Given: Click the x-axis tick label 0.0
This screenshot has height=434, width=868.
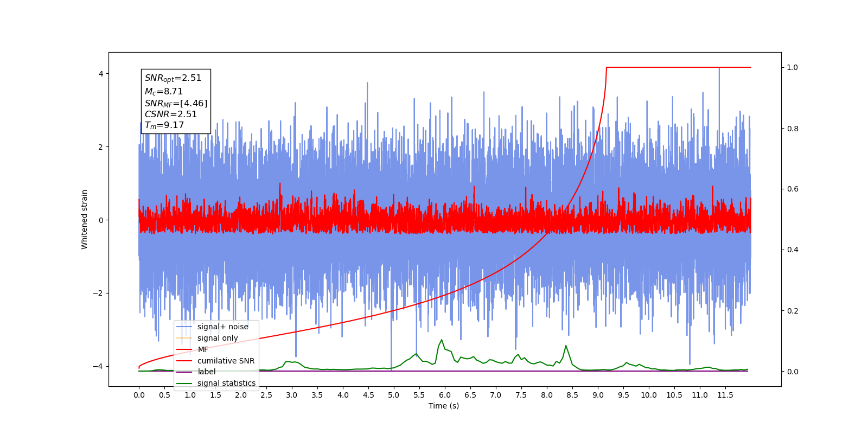Looking at the screenshot, I should pos(139,395).
